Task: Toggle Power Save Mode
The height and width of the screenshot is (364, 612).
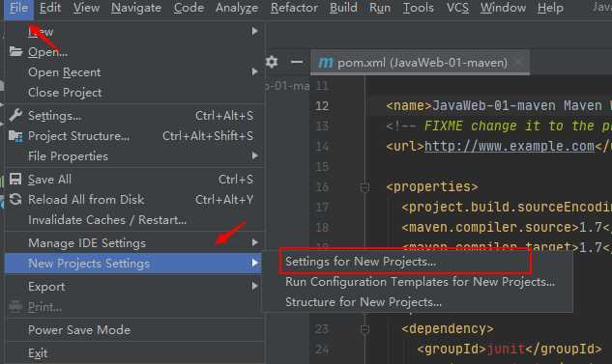Action: click(x=134, y=330)
